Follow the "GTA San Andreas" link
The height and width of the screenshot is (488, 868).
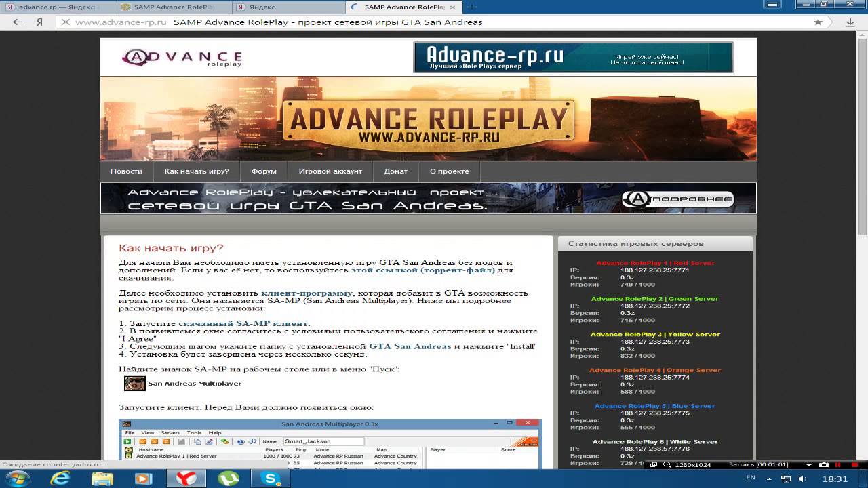coord(410,346)
